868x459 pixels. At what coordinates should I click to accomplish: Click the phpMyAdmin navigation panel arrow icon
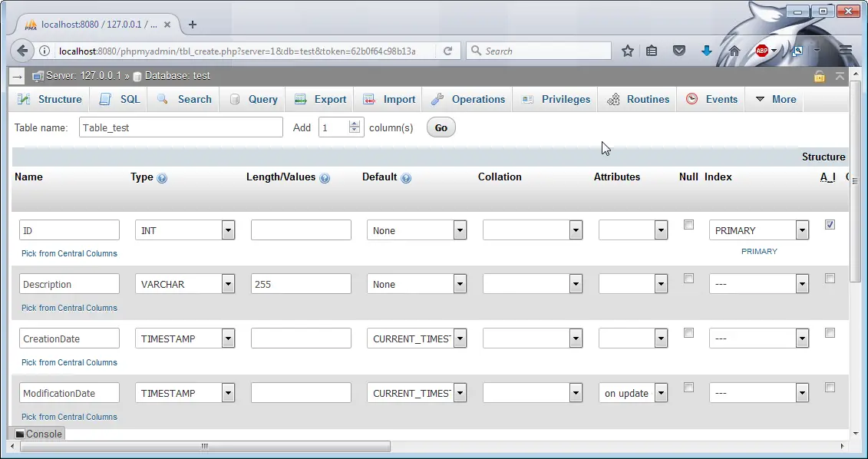[17, 77]
